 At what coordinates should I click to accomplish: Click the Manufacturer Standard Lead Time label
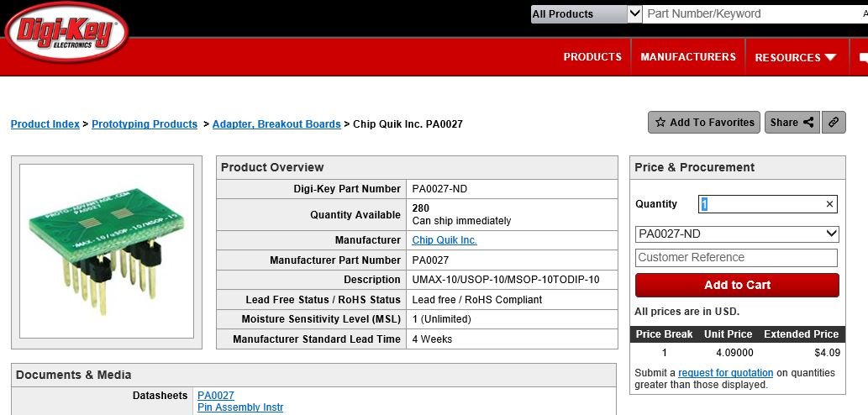tap(317, 339)
